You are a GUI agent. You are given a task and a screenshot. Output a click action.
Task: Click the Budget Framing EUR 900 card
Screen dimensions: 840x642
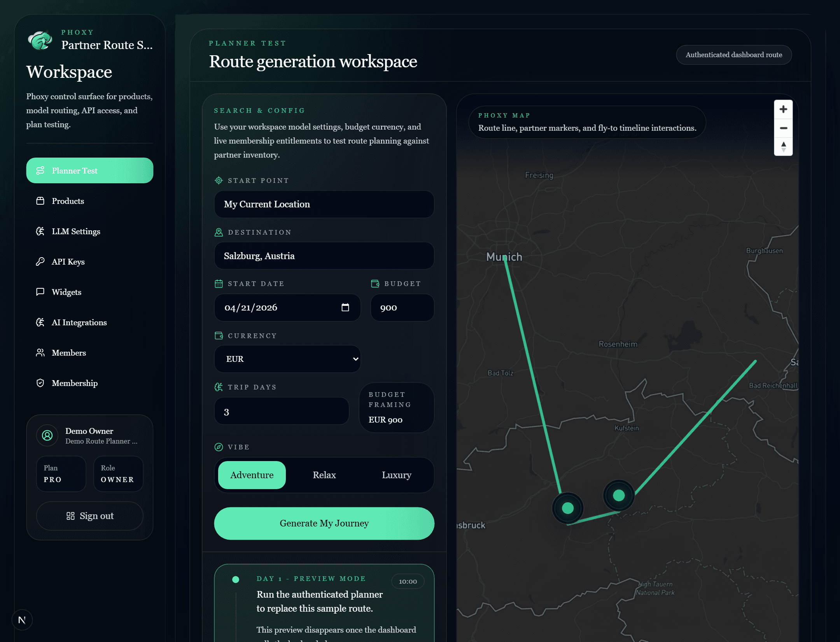[x=396, y=407]
